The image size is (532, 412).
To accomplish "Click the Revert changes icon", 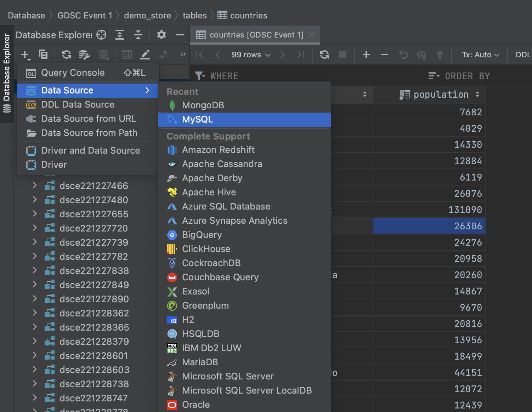I will coord(403,55).
